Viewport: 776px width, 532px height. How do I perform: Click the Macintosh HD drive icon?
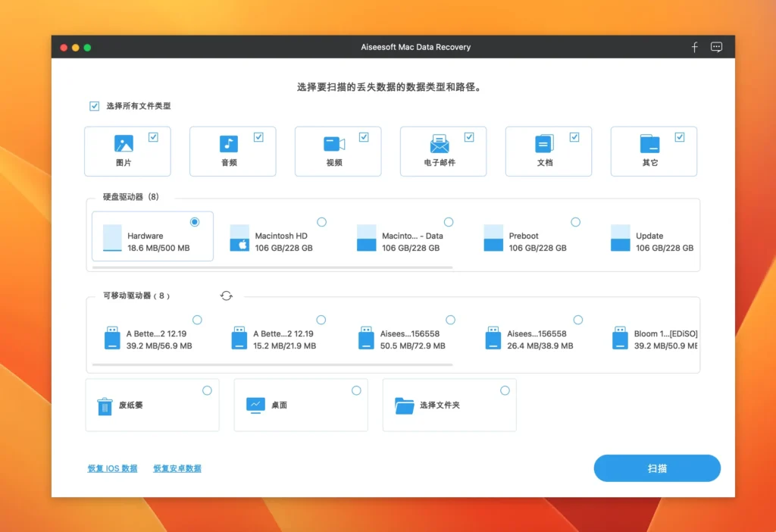(x=239, y=238)
